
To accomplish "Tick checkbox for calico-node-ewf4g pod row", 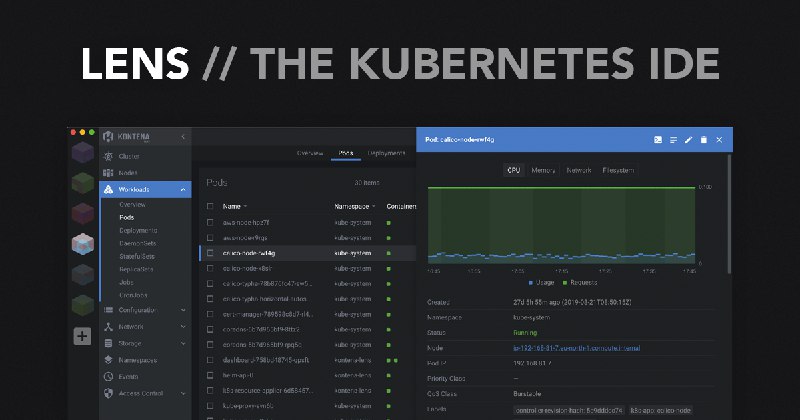I will (x=210, y=254).
